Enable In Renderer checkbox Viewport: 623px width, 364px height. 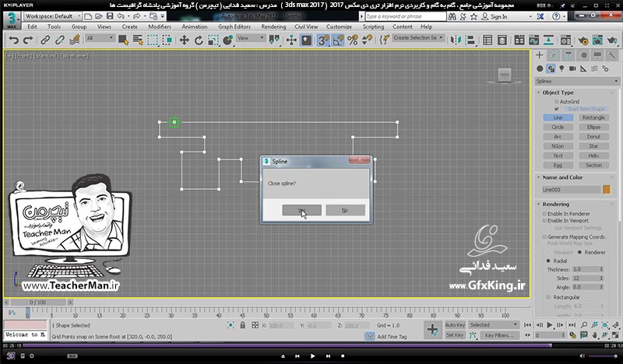click(544, 214)
